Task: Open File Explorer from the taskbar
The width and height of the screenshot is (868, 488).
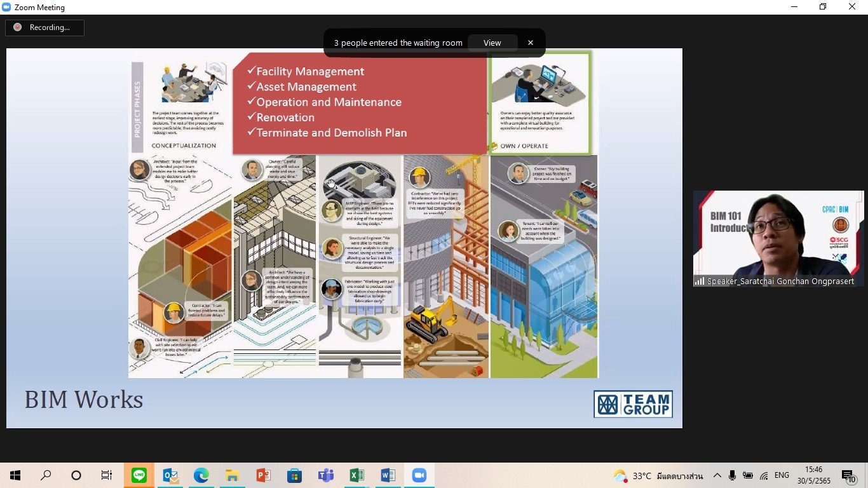Action: [x=232, y=475]
